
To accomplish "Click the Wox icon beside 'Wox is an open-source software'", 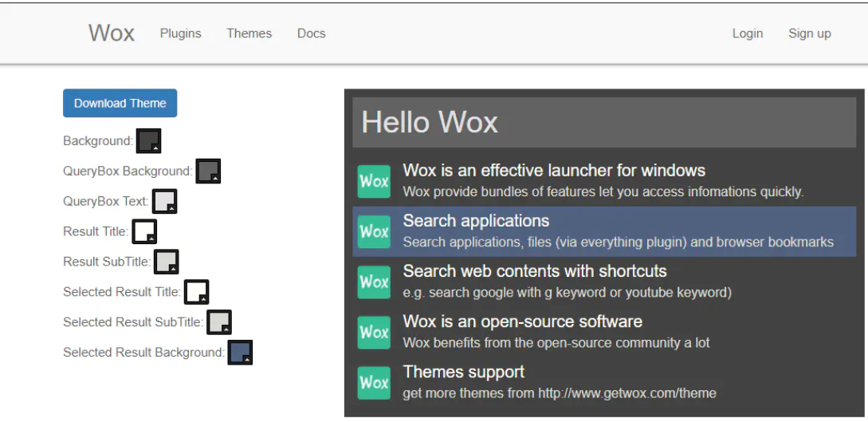I will point(374,332).
